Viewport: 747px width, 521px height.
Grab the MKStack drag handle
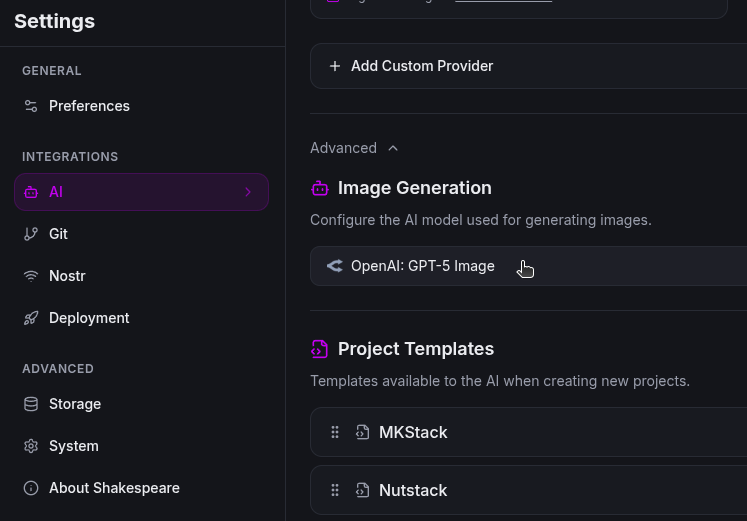click(x=335, y=432)
